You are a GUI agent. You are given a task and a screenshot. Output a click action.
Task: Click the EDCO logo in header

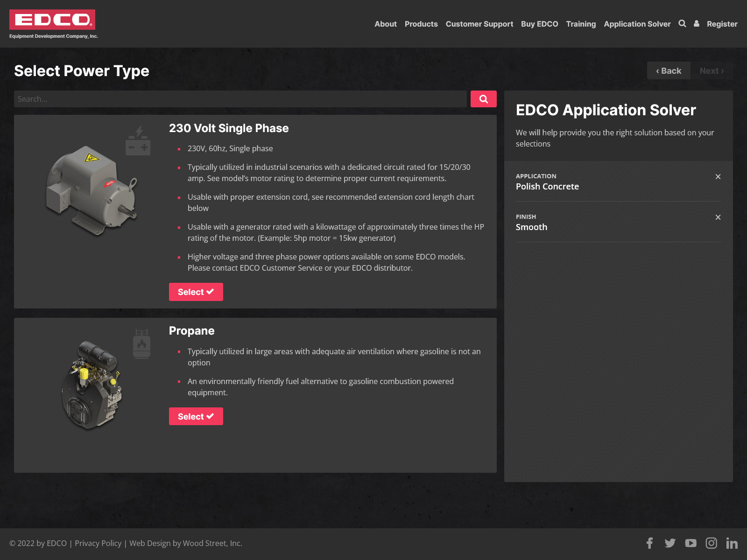pyautogui.click(x=53, y=24)
